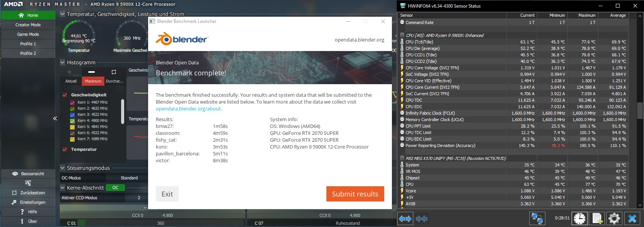
Task: Click Blender Benchmark Launcher title icon
Action: [152, 21]
